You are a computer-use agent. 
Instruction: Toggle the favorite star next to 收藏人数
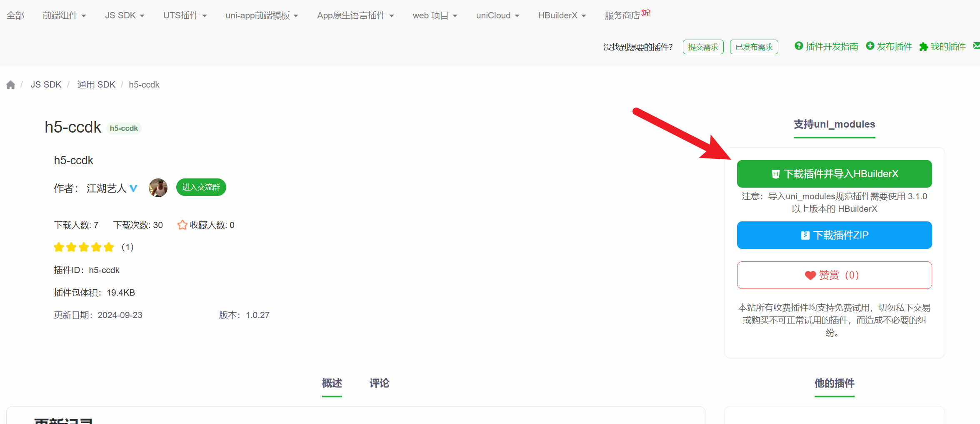pos(182,225)
